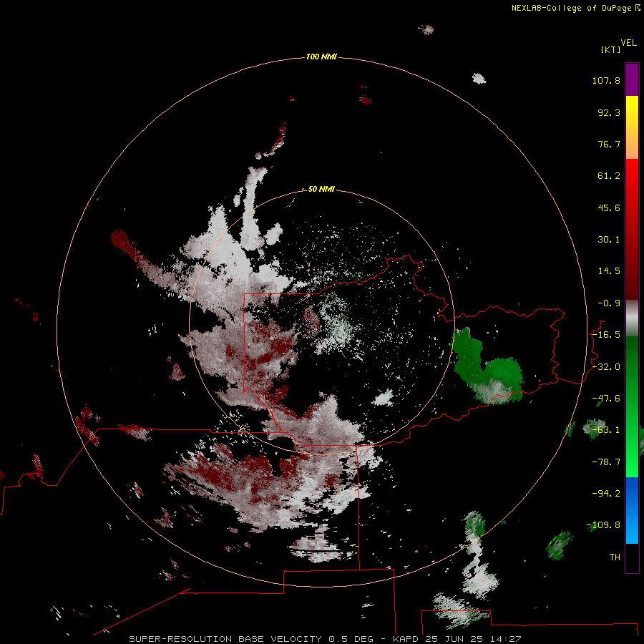Click the 100 NMI range ring label

321,57
